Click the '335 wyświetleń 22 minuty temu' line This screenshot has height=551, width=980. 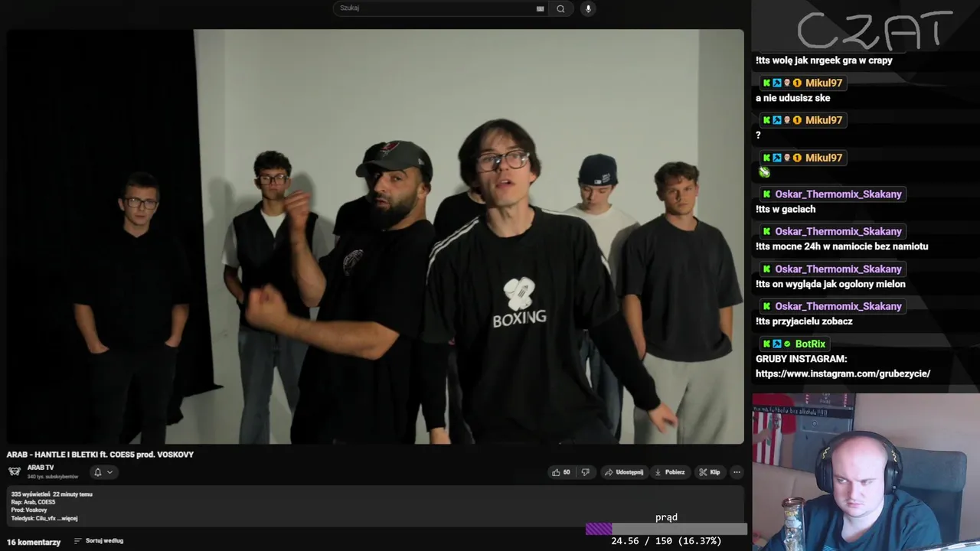coord(52,494)
